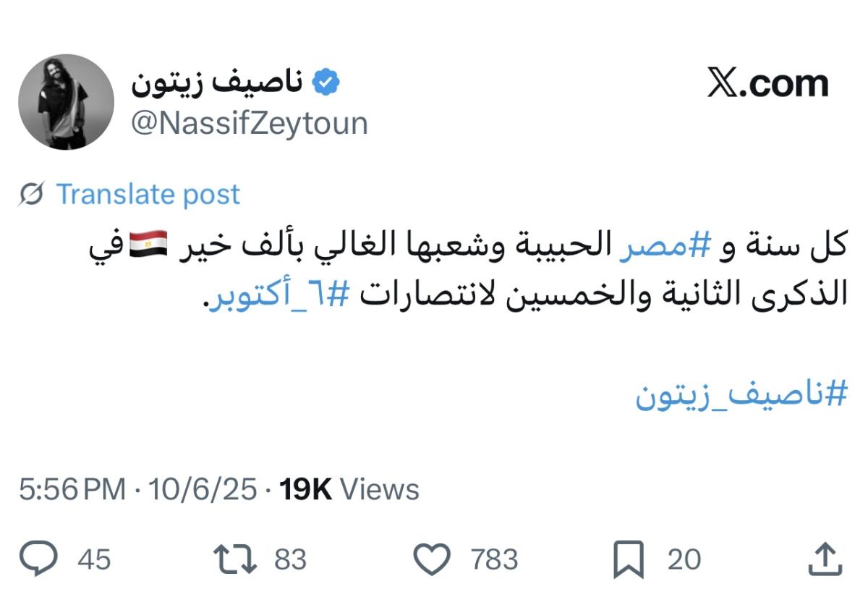The height and width of the screenshot is (605, 868).
Task: Click the 19K Views count
Action: (349, 490)
